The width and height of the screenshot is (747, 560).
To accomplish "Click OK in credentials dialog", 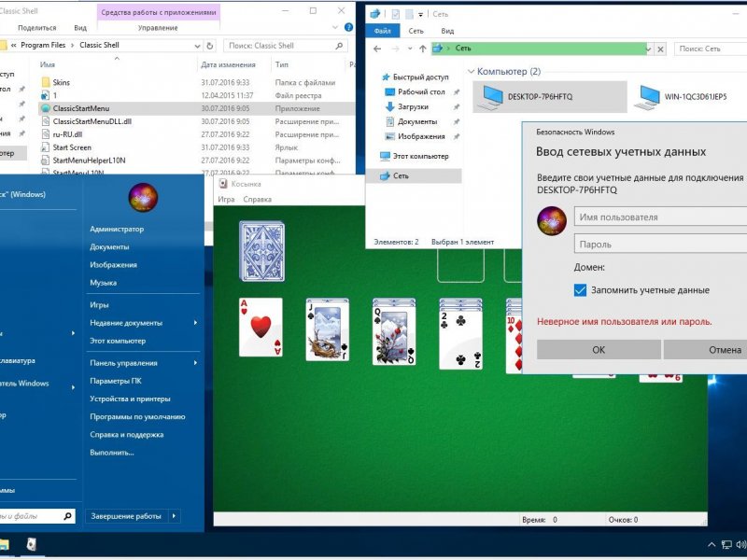I will (x=599, y=349).
